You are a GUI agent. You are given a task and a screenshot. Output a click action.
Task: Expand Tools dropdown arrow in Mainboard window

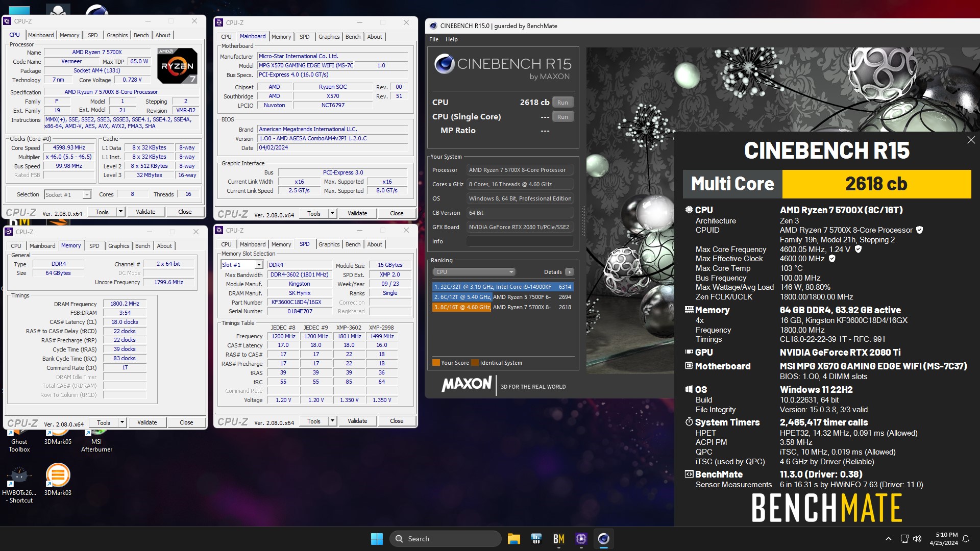point(332,213)
